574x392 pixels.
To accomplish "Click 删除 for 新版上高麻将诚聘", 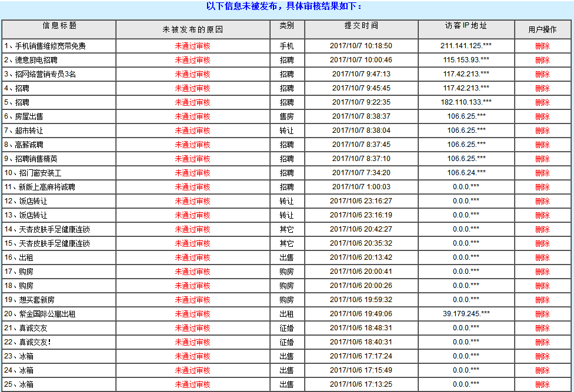I will 542,187.
